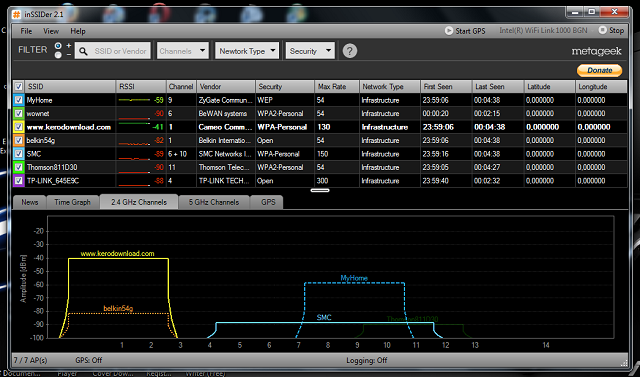
Task: Select the Thomson811D30 SSID row text
Action: click(52, 167)
